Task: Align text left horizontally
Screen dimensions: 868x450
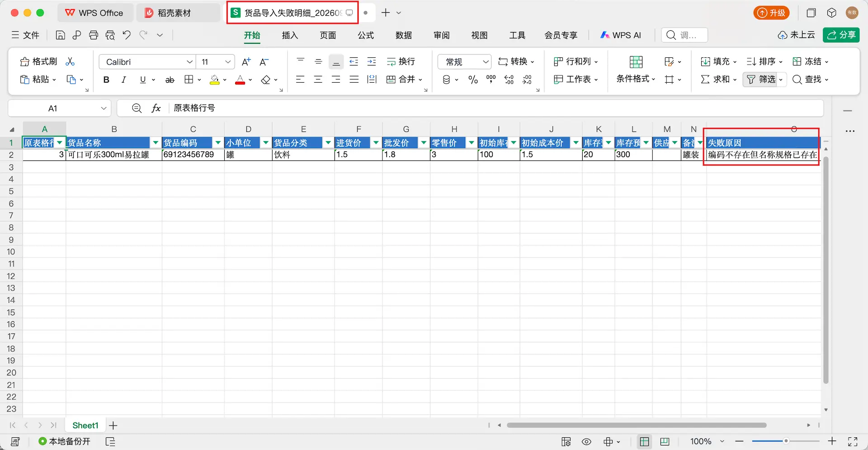Action: (300, 80)
